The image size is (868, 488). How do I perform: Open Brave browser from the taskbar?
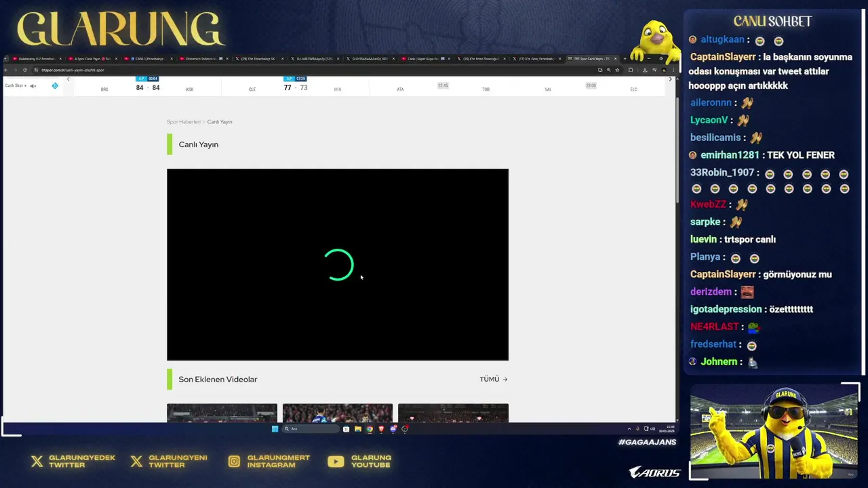coord(381,429)
